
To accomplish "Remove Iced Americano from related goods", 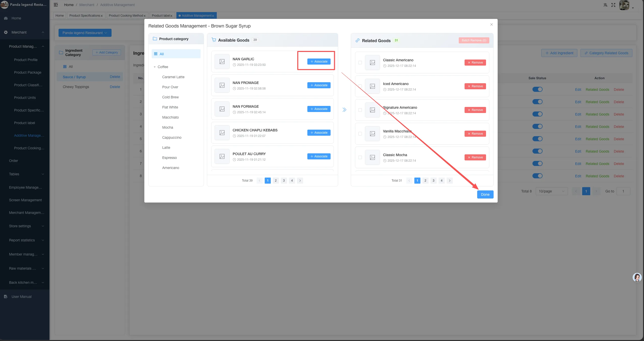I will (x=475, y=86).
